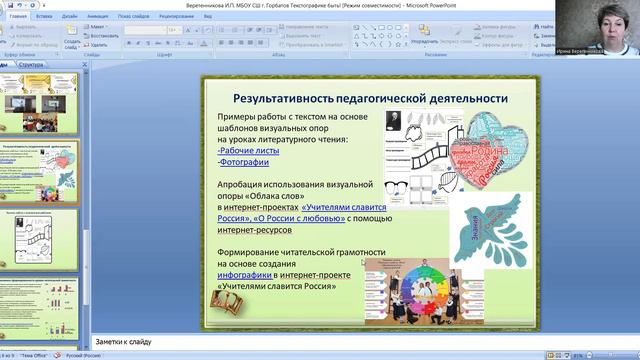Click the Save icon in quick access toolbar
Screen dimensions: 640x360
coord(11,5)
